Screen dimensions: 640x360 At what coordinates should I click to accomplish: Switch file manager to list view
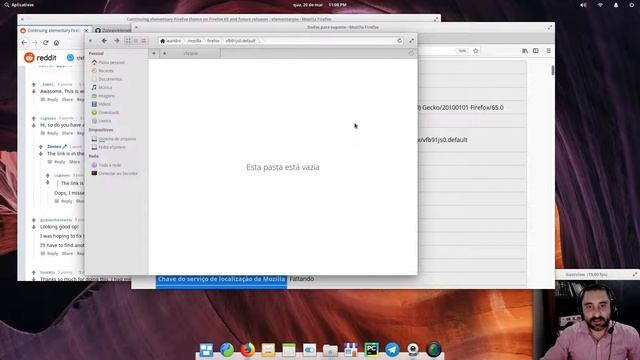click(136, 41)
